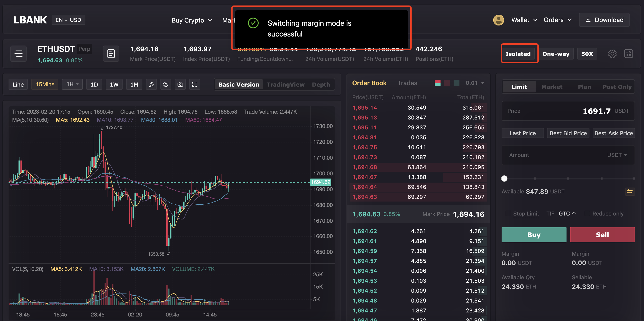Screen dimensions: 644x321
Task: Toggle One-way position mode
Action: [556, 54]
